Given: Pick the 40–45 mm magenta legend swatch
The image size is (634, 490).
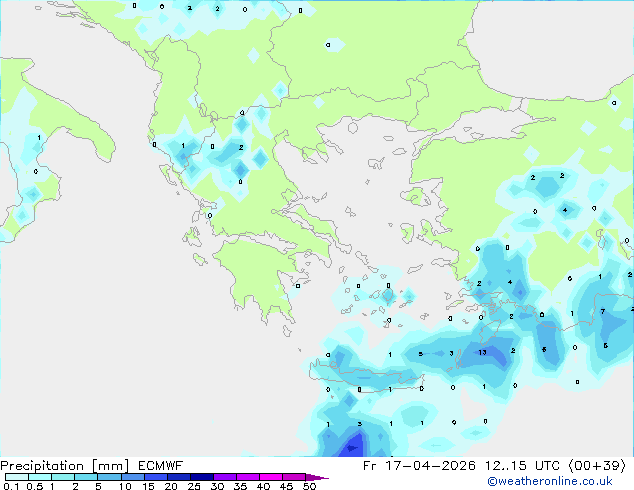Looking at the screenshot, I should point(271,477).
